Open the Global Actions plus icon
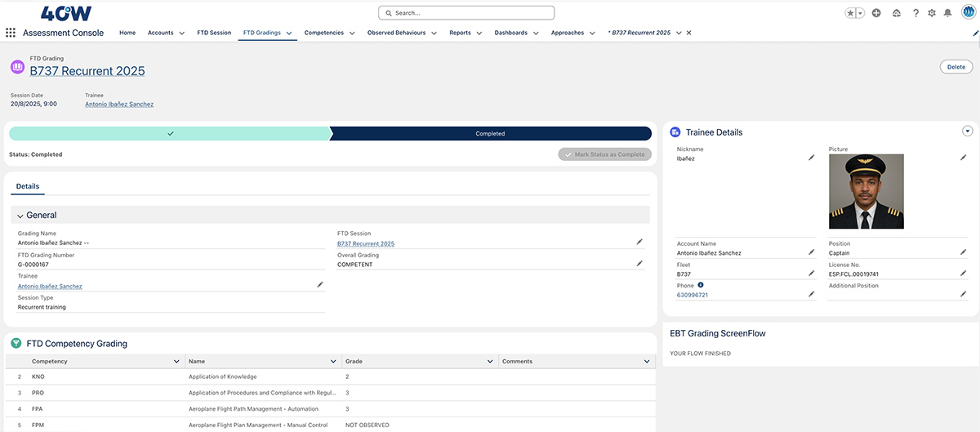Screen dimensions: 980x432 pos(876,13)
